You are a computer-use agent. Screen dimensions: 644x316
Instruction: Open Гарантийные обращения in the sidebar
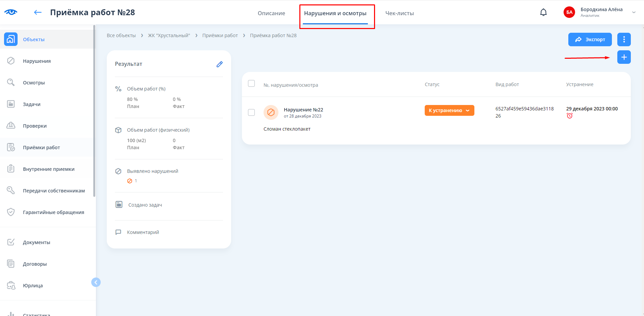point(53,212)
